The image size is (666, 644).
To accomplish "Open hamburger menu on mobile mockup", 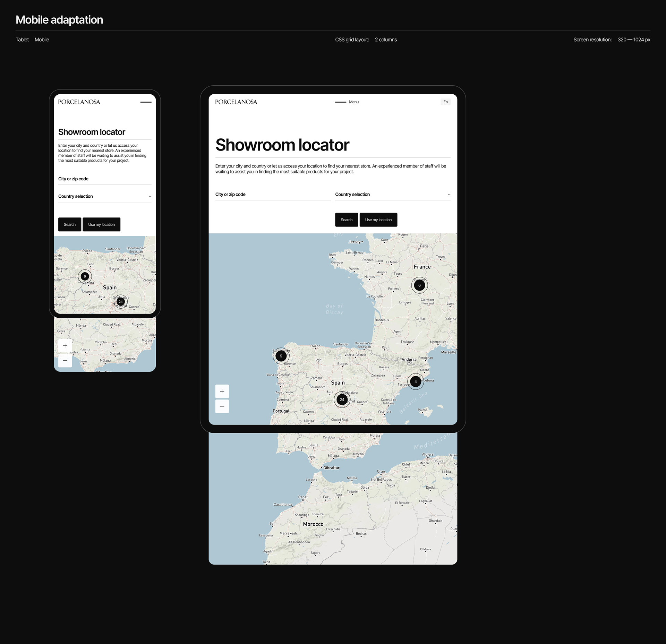I will coord(146,102).
